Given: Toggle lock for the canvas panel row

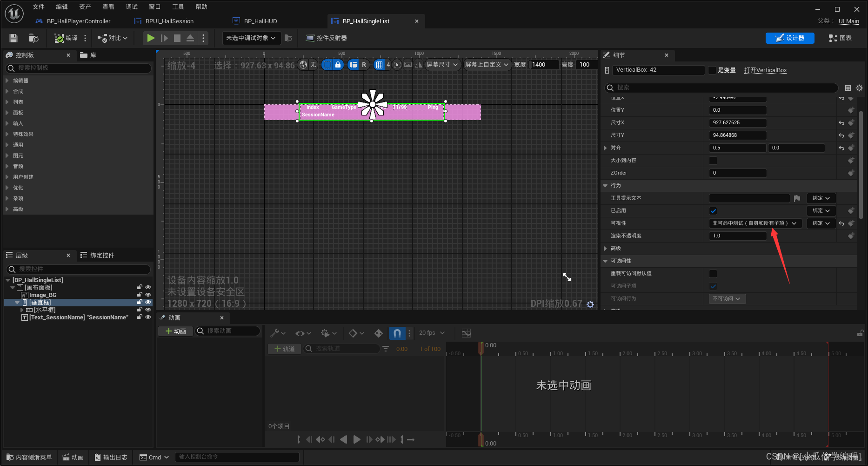Looking at the screenshot, I should coord(139,287).
